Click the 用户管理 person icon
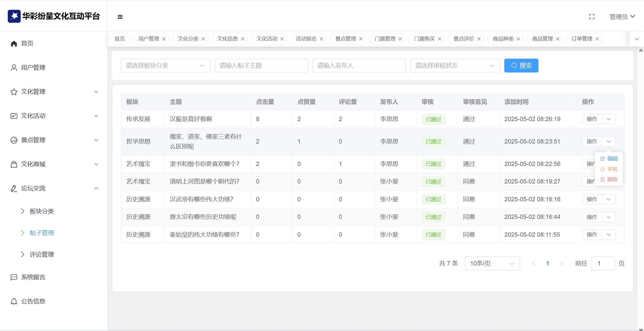Screen dimensions: 644x331 (14, 68)
